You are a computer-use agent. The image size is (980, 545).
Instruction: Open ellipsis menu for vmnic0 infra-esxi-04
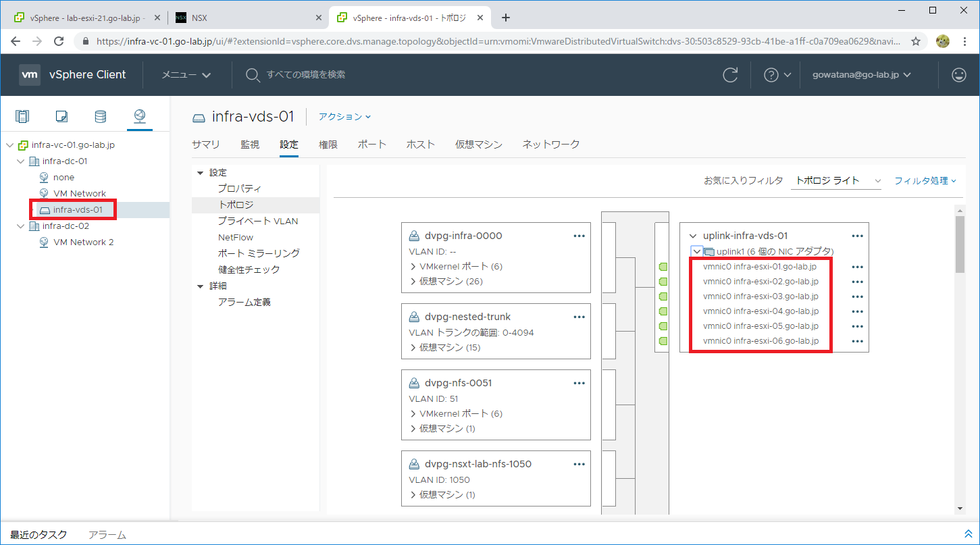click(x=858, y=311)
